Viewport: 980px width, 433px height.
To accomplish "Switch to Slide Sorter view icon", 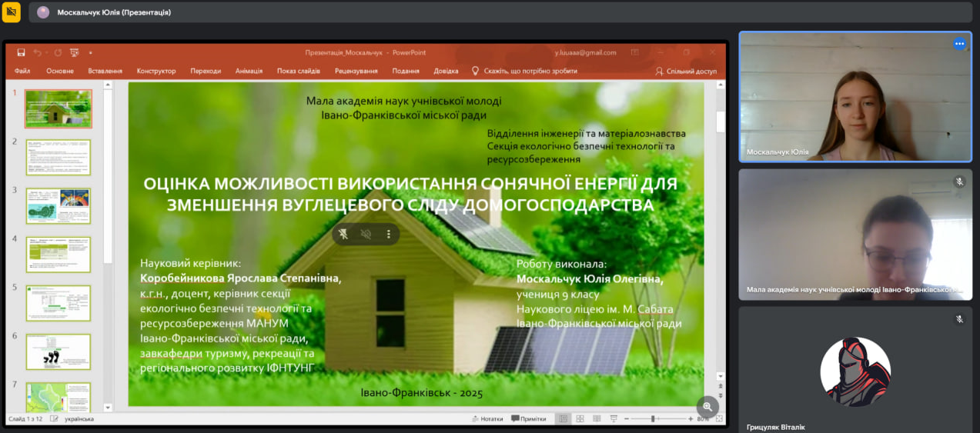I will point(580,418).
